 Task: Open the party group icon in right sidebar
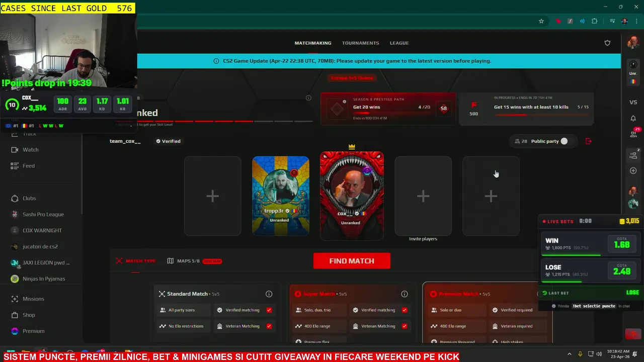(633, 155)
